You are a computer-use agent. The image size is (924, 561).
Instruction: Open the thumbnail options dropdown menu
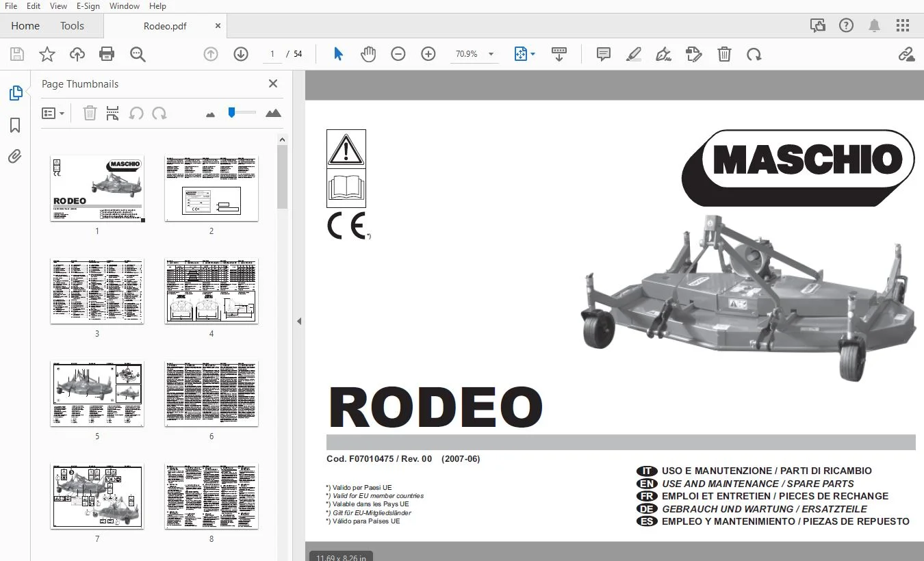(53, 113)
